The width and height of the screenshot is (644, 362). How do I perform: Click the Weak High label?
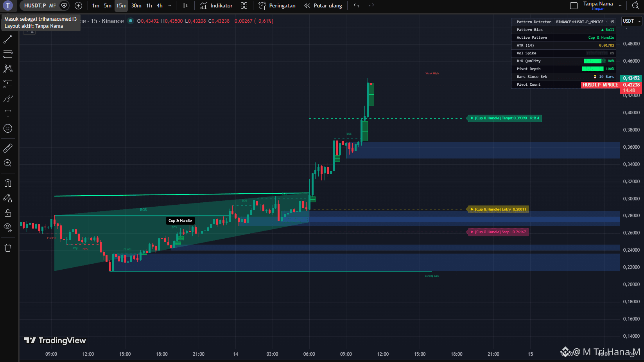pyautogui.click(x=432, y=74)
